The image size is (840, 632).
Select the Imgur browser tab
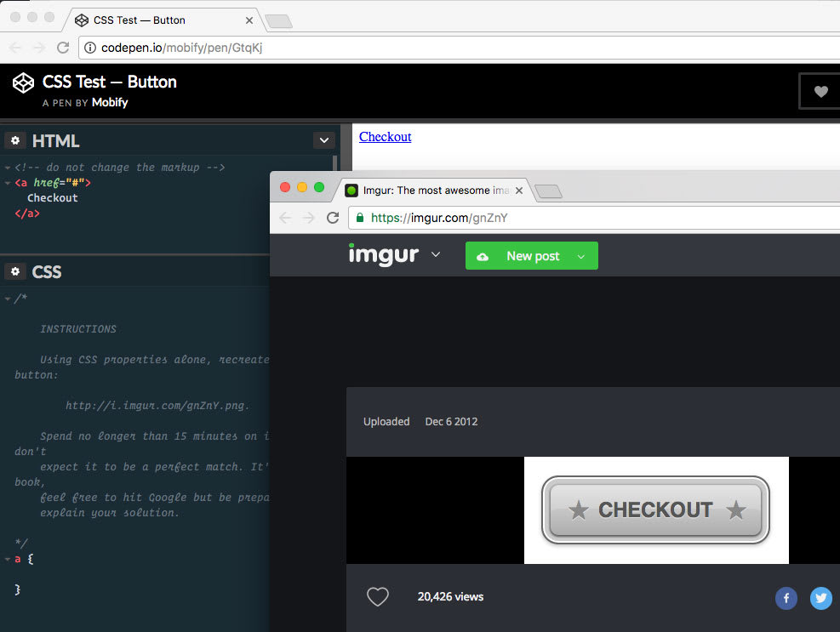426,191
